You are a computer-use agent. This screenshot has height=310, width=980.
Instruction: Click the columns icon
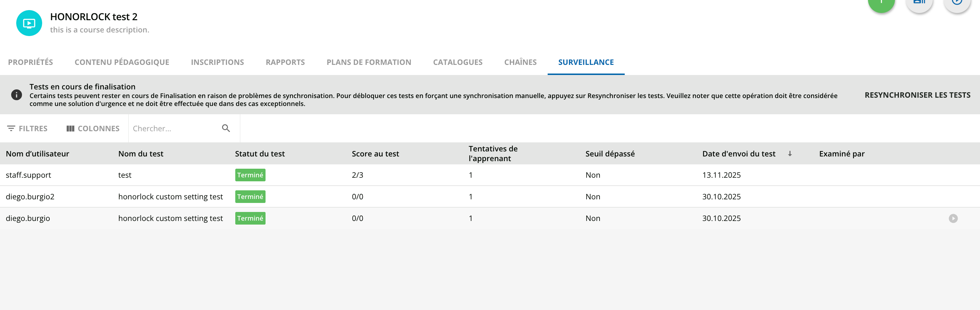coord(70,128)
